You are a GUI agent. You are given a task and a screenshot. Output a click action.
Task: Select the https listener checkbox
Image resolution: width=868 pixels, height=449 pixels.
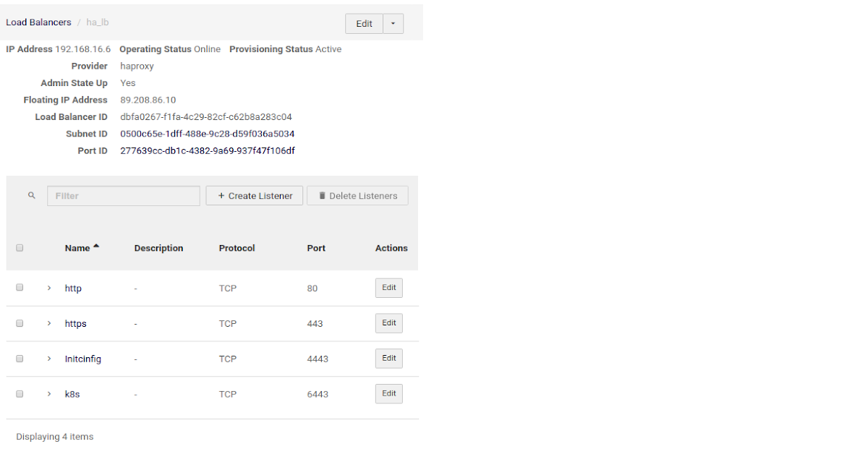click(x=20, y=323)
